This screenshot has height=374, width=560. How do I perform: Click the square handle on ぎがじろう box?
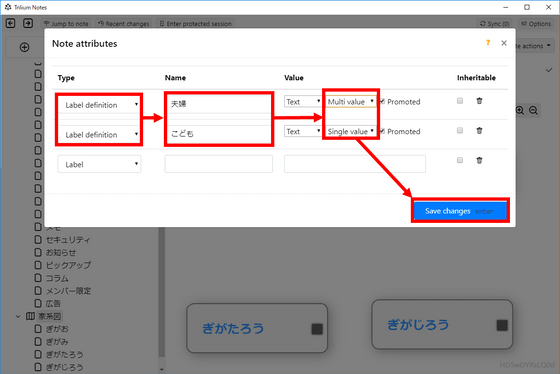pyautogui.click(x=502, y=325)
